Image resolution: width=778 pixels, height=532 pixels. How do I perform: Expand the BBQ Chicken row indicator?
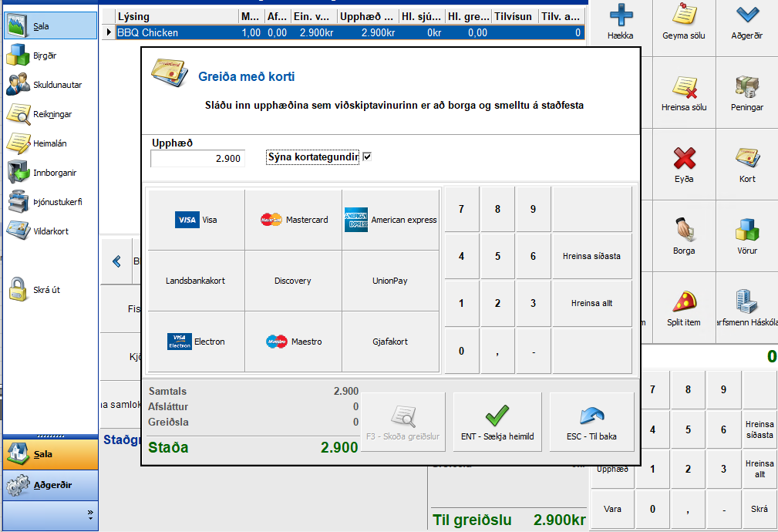click(109, 32)
